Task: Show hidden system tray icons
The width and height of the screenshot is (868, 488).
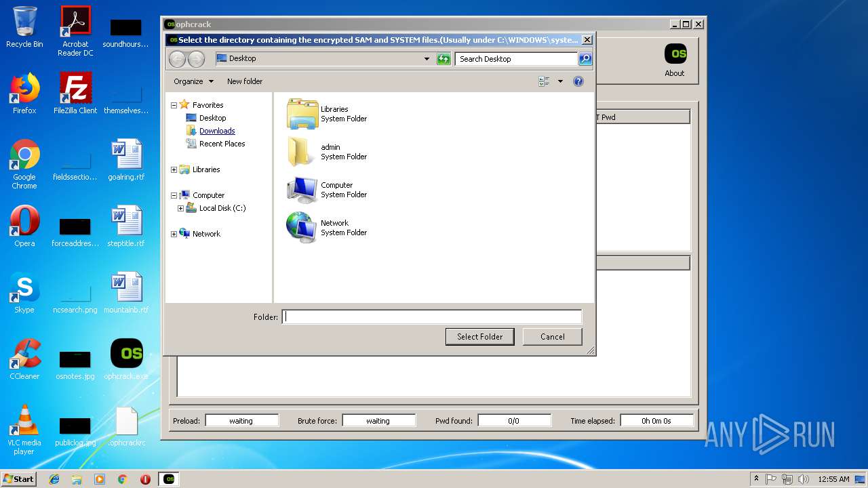Action: tap(756, 479)
